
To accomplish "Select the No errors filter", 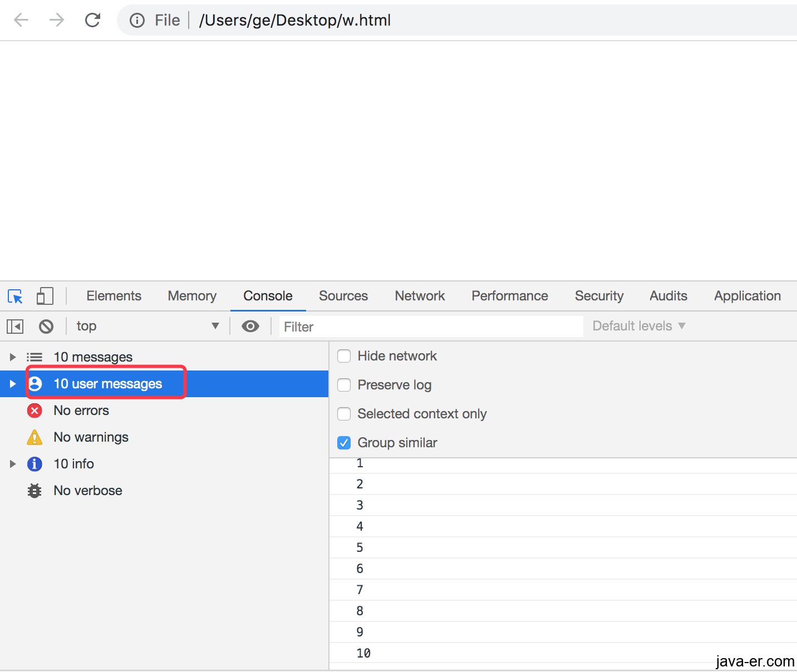I will pyautogui.click(x=81, y=411).
